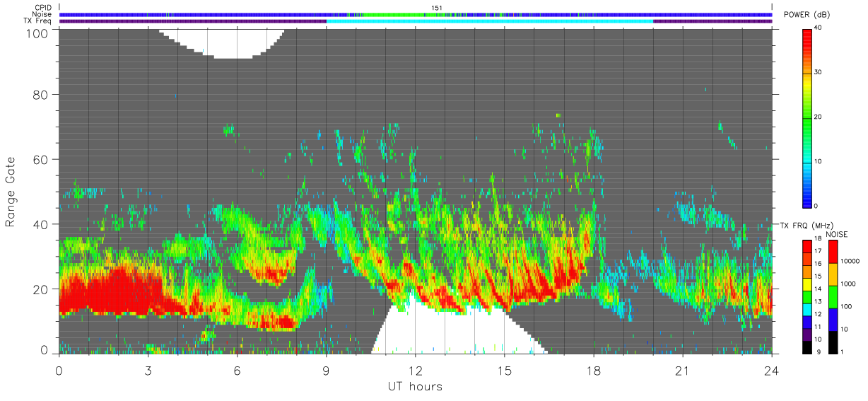Pick the yellow swatch in TX FRQ legend
Viewport: 868px width, 401px height.
pyautogui.click(x=807, y=284)
